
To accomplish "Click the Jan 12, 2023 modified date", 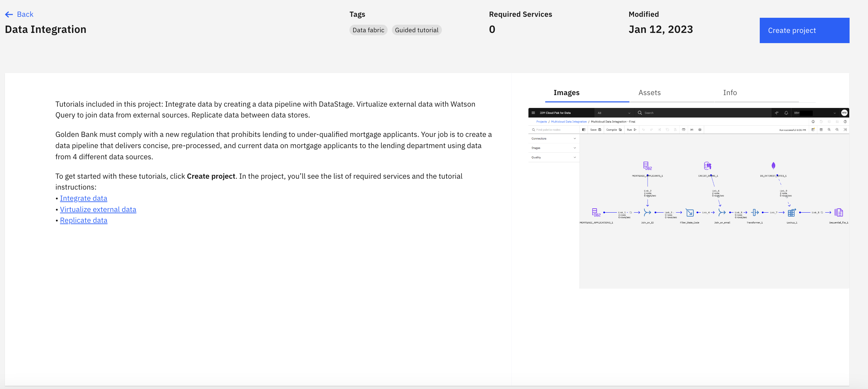I will click(660, 30).
